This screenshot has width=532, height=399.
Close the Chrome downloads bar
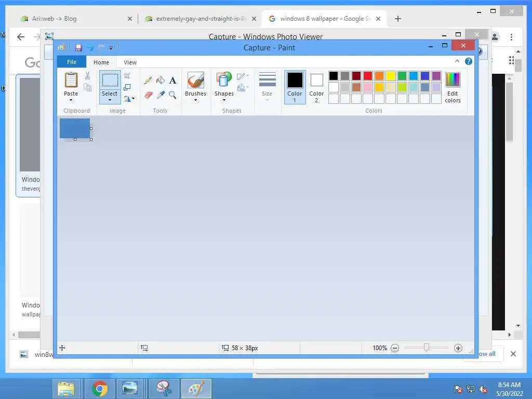pos(513,354)
